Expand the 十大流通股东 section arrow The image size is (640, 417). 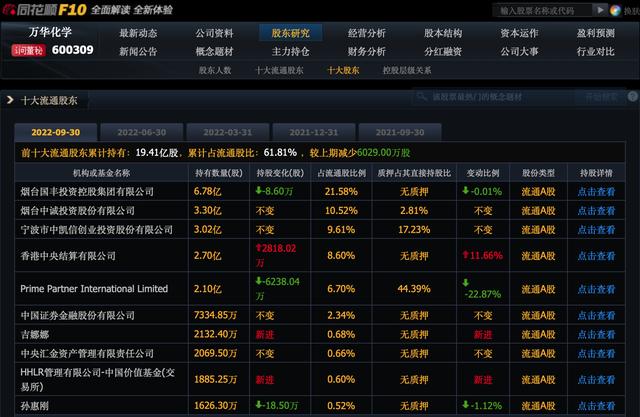click(x=10, y=100)
